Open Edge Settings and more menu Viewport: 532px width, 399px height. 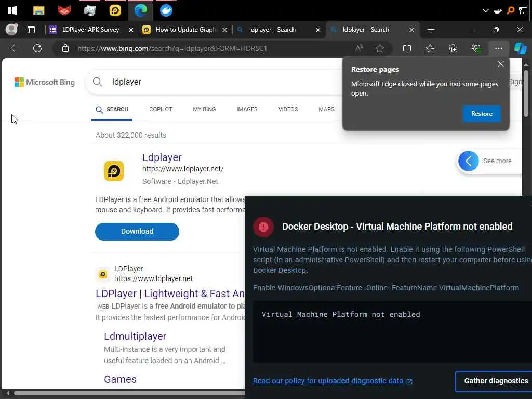click(498, 48)
